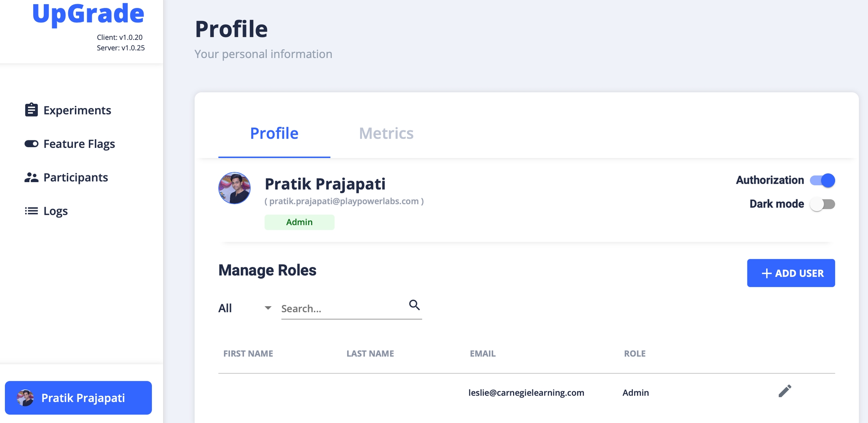Click the Logs list icon
This screenshot has height=423, width=868.
31,211
